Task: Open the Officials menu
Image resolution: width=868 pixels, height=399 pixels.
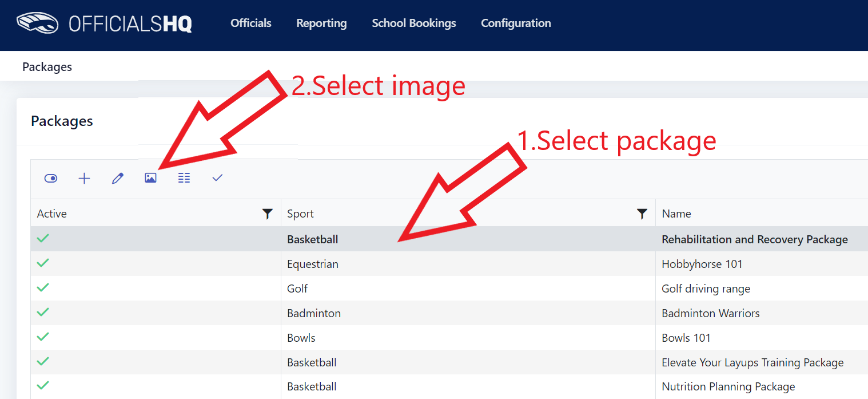Action: pyautogui.click(x=251, y=23)
